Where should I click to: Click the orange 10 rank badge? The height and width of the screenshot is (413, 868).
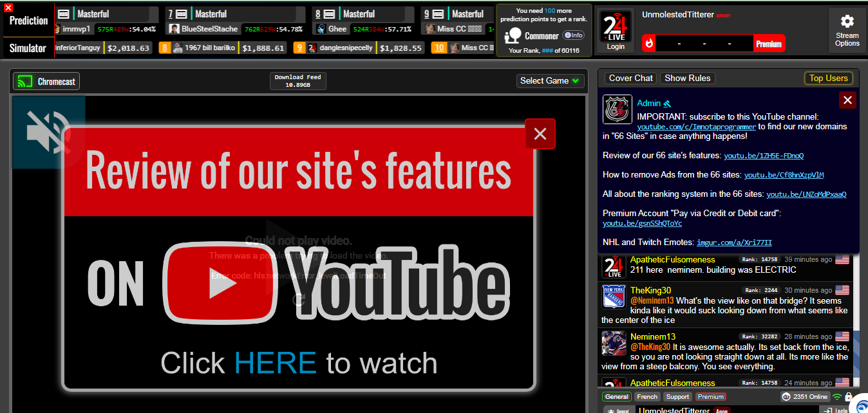[439, 48]
